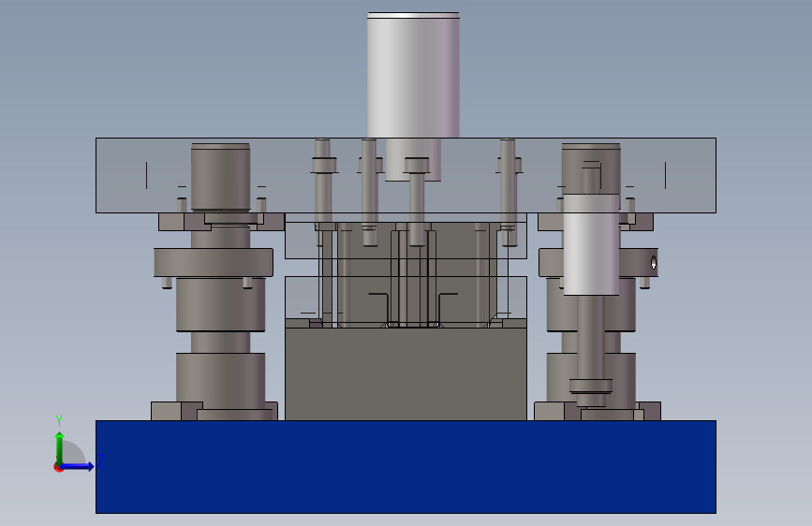Viewport: 812px width, 526px height.
Task: Select the leftmost screw head in upper plate
Action: click(324, 165)
